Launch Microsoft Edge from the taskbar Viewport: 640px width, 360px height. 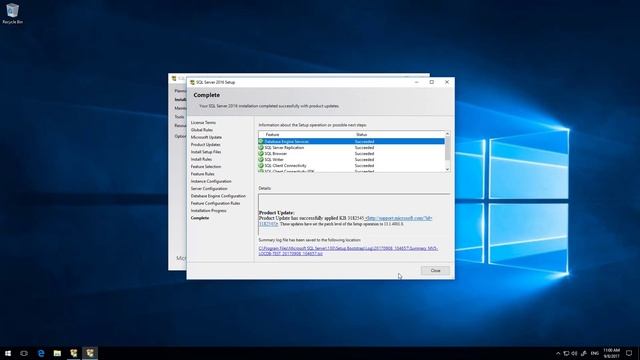pos(41,353)
